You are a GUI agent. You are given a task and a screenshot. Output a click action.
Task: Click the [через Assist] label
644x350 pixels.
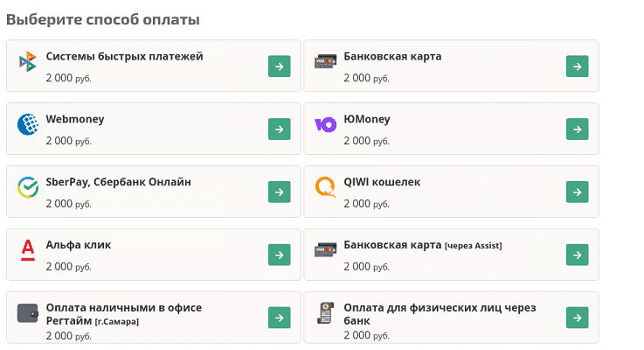tap(473, 246)
